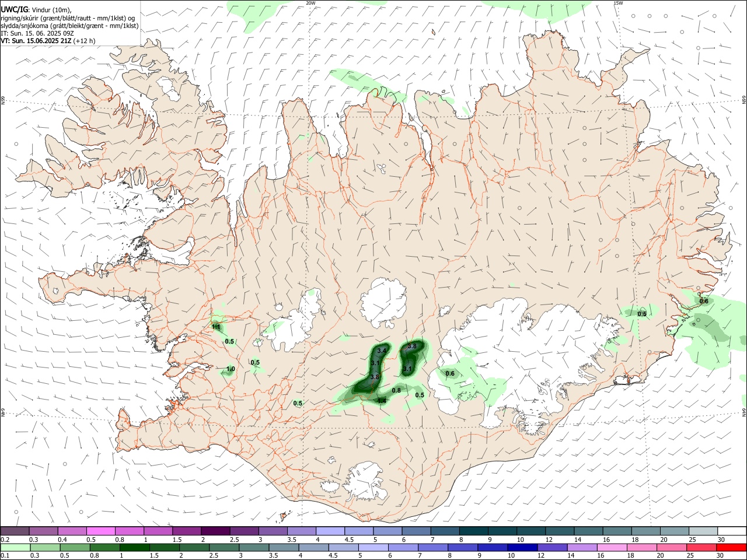Viewport: 747px width, 560px height.
Task: Click the '0.1' label under the bottom legend row
Action: (x=5, y=556)
